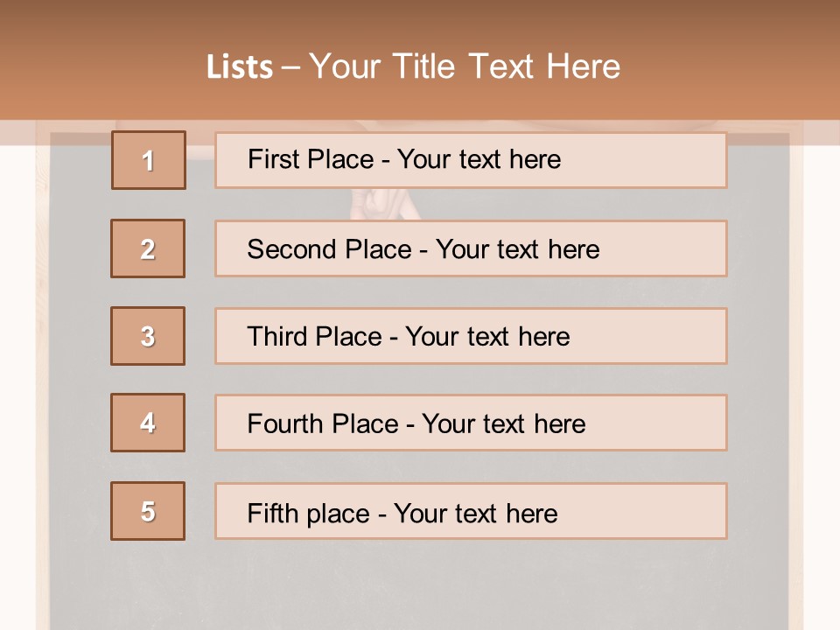Click the phrase Your Title Text Here
This screenshot has height=630, width=840.
[x=465, y=66]
